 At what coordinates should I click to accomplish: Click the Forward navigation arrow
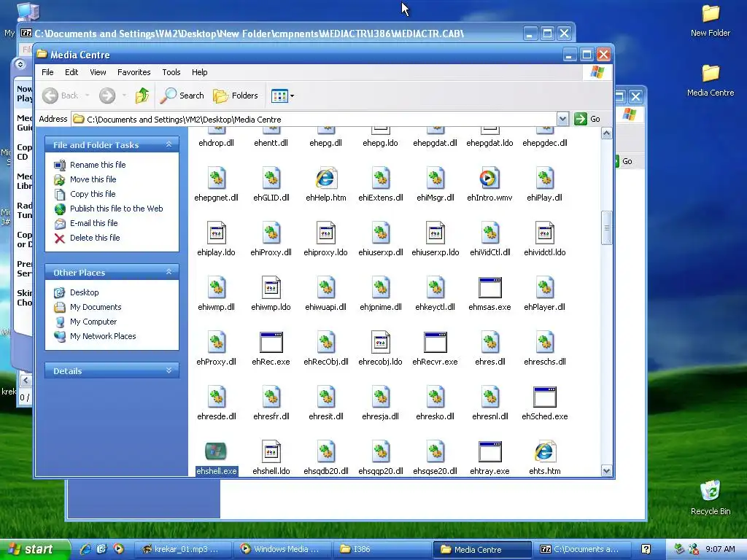(107, 96)
